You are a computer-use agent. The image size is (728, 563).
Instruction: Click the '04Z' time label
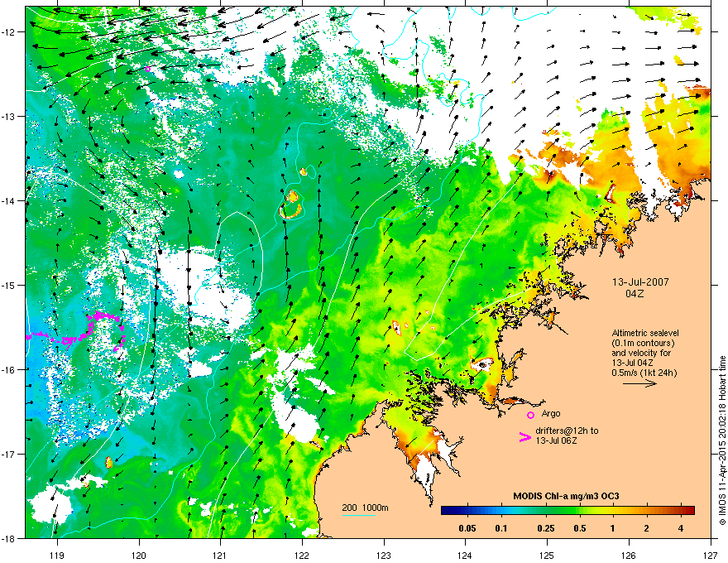tap(635, 294)
